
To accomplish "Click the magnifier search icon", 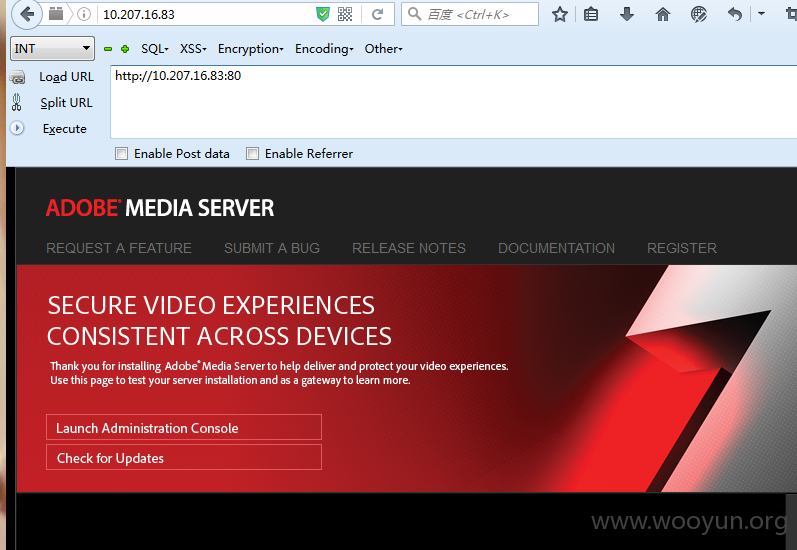I will click(415, 14).
